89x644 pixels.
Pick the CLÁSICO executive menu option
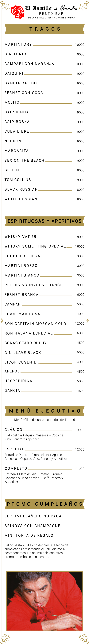tap(13, 429)
